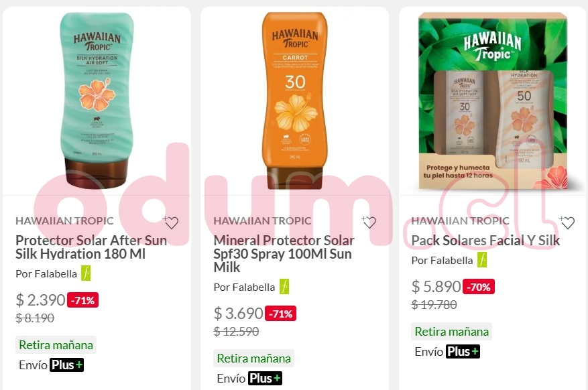The width and height of the screenshot is (588, 390).
Task: Open the teal After Sun bottle image
Action: [97, 101]
